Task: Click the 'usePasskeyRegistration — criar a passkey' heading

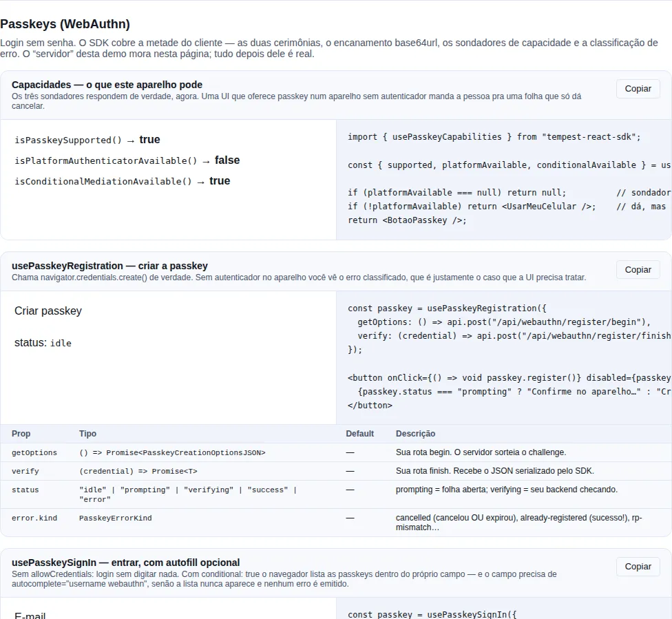Action: pos(109,266)
